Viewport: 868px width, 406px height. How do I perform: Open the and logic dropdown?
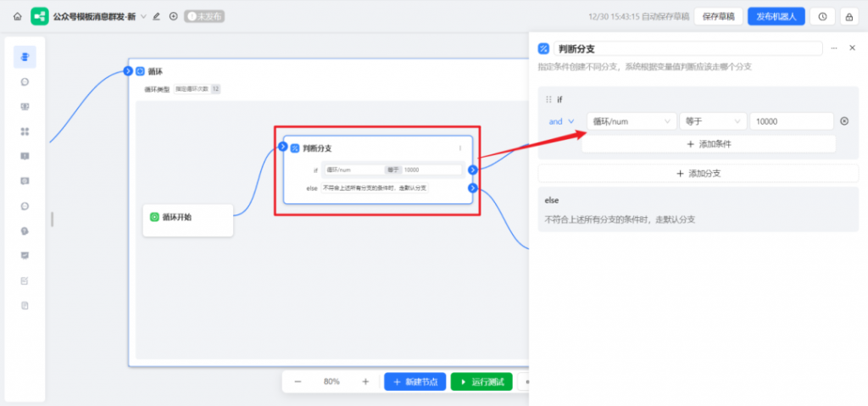tap(561, 121)
